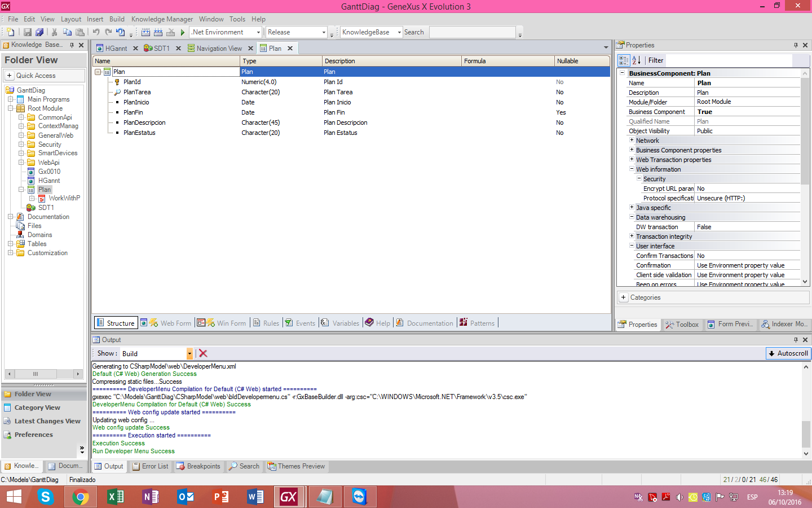Select the PlanInicio attribute row
The height and width of the screenshot is (508, 812).
click(352, 102)
